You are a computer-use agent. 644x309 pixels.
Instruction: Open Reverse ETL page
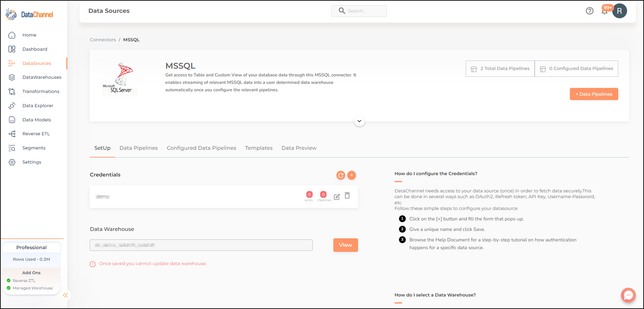pyautogui.click(x=36, y=134)
